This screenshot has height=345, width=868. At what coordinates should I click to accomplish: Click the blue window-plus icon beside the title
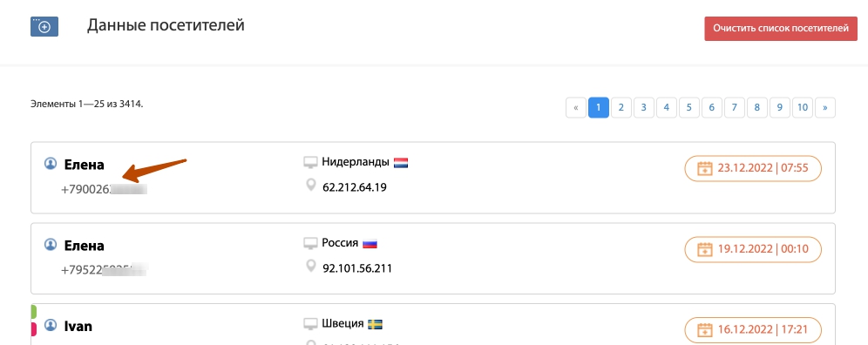click(44, 27)
